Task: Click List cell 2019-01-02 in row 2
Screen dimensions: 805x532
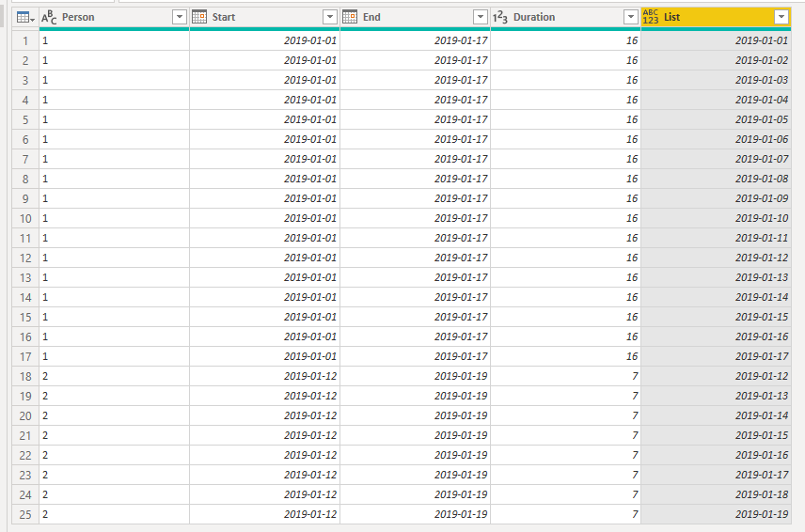Action: point(716,60)
